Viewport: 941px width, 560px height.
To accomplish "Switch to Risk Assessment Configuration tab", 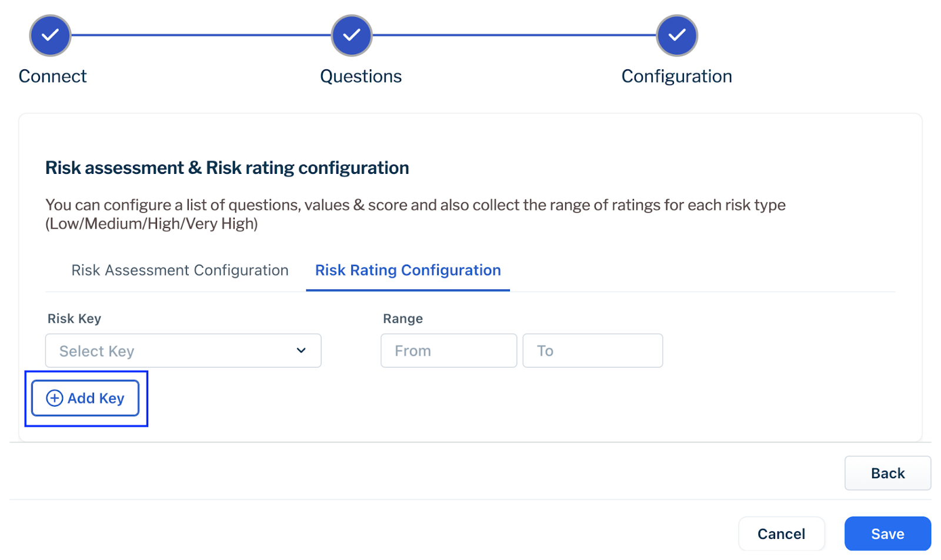I will 179,270.
